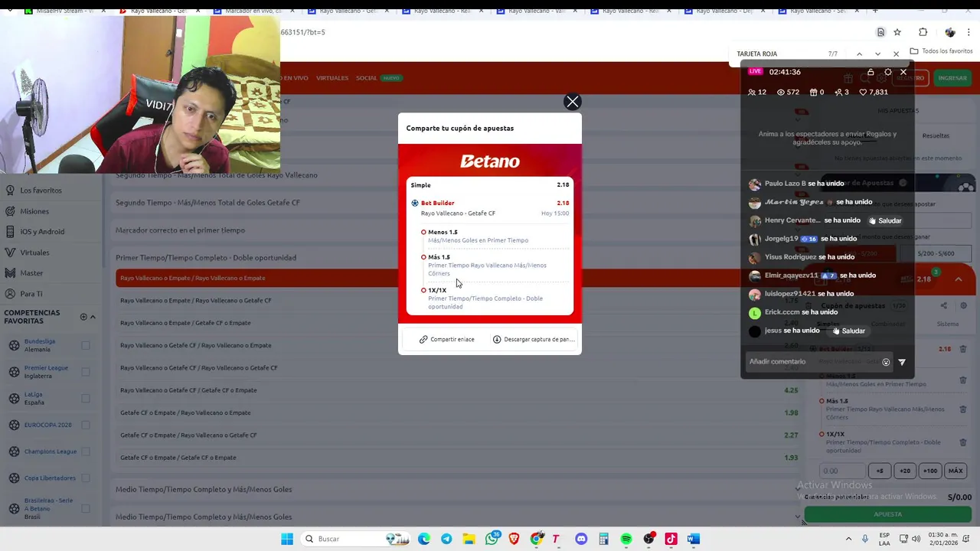Image resolution: width=980 pixels, height=551 pixels.
Task: Click Saludar next to Henry Cervantes
Action: 884,220
